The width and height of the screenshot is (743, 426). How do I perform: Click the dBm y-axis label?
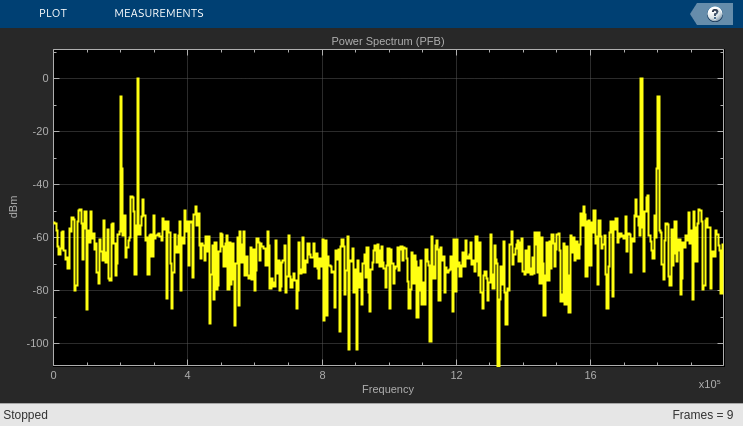coord(13,207)
